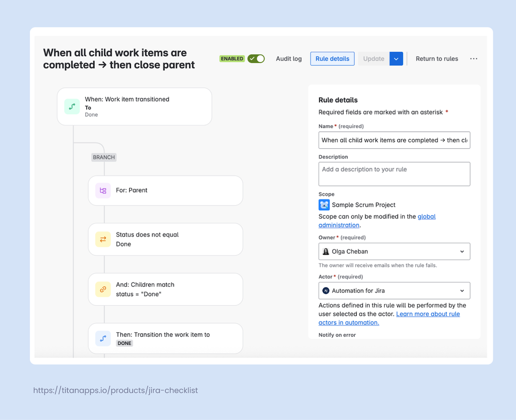
Task: Click the rule title heading text
Action: [x=119, y=59]
